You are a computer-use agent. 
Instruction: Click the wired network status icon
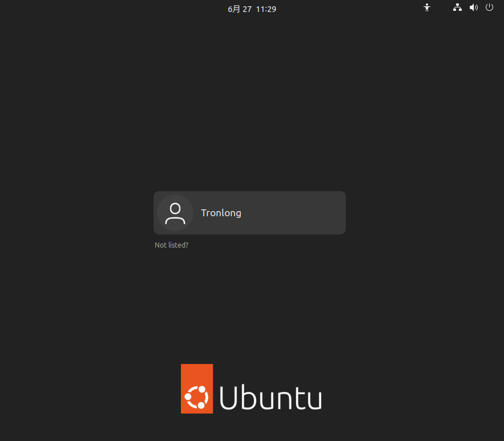point(457,7)
